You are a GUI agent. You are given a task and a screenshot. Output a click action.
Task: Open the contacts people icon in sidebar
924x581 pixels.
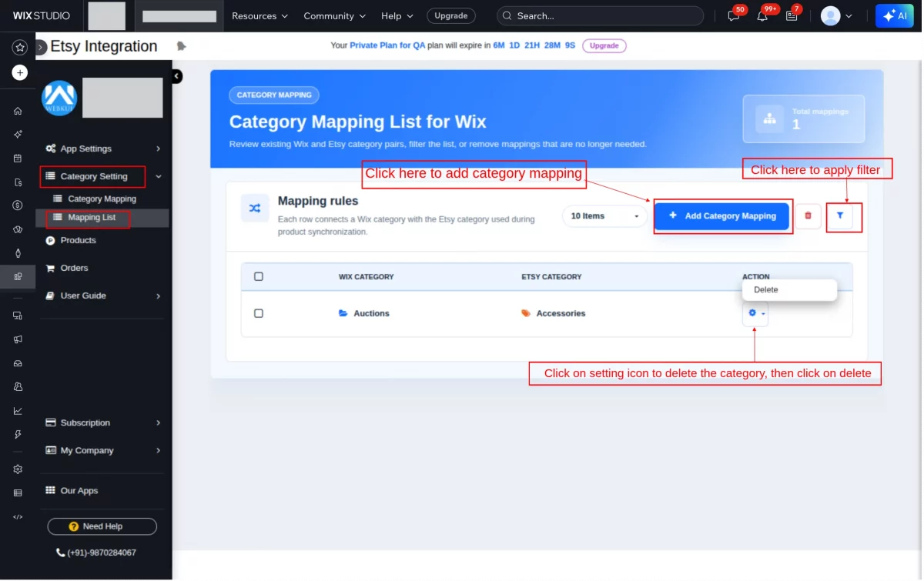[18, 386]
